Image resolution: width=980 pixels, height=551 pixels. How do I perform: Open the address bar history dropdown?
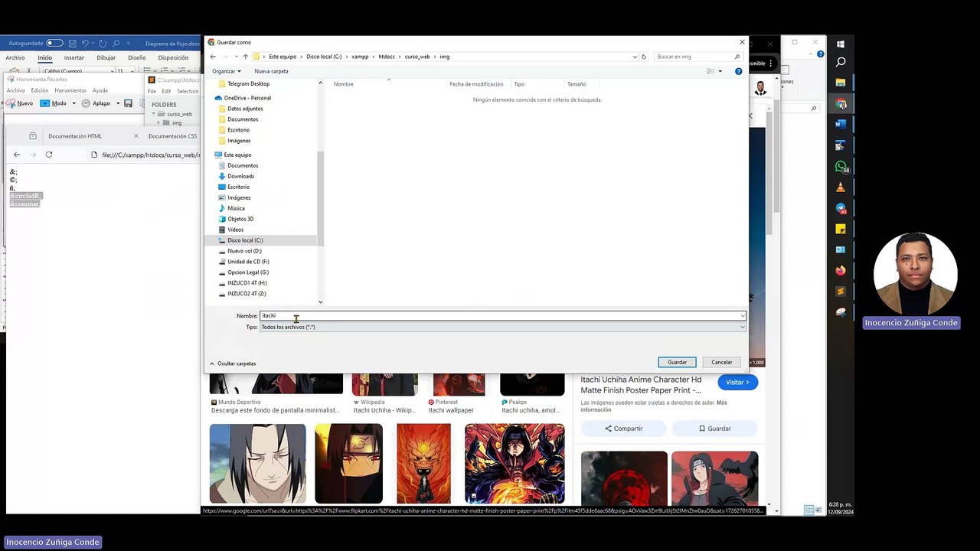click(x=635, y=57)
